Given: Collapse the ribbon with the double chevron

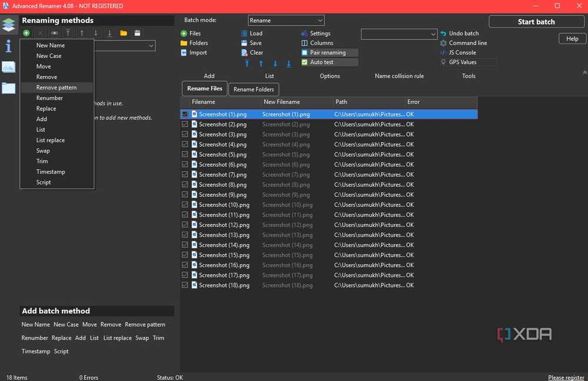Looking at the screenshot, I should pos(584,72).
